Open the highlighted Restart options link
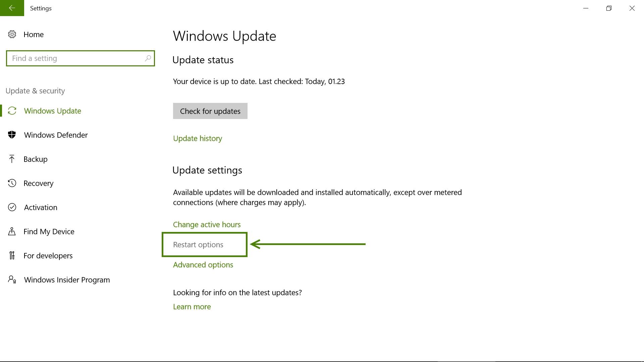 pyautogui.click(x=198, y=245)
